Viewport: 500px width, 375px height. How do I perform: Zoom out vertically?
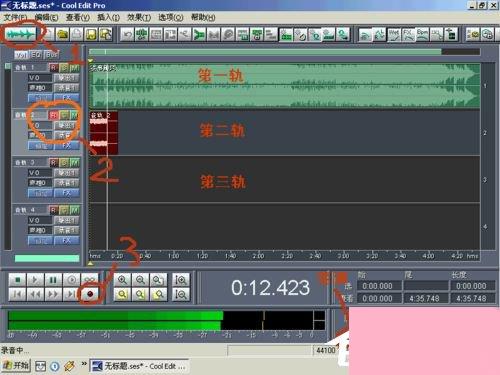[x=181, y=294]
